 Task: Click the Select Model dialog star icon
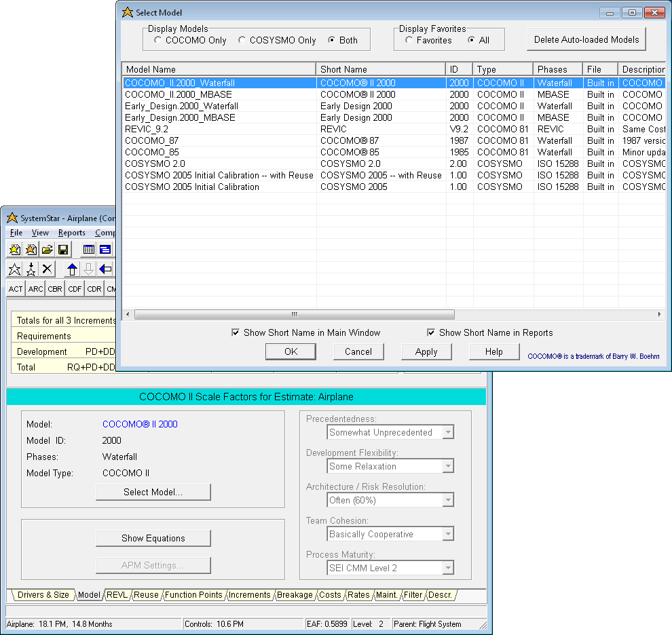(128, 12)
